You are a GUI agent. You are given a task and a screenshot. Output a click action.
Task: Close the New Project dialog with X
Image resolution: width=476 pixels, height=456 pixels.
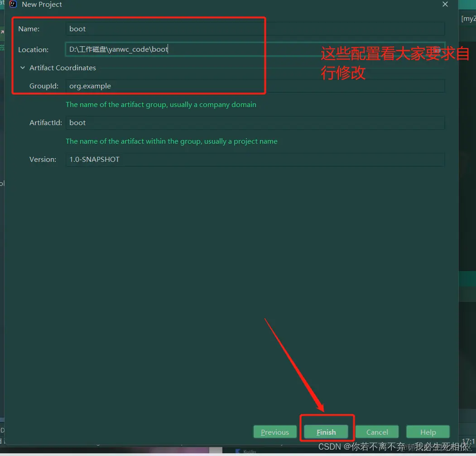(x=445, y=4)
